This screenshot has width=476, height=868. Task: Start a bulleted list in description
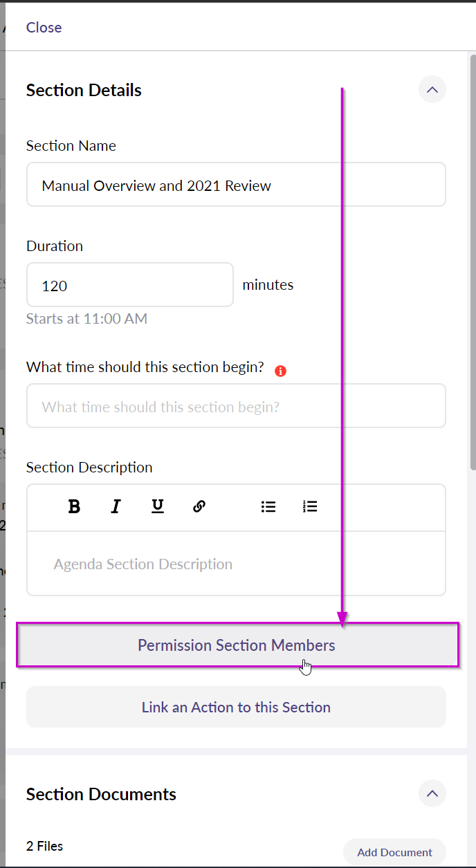[x=268, y=506]
